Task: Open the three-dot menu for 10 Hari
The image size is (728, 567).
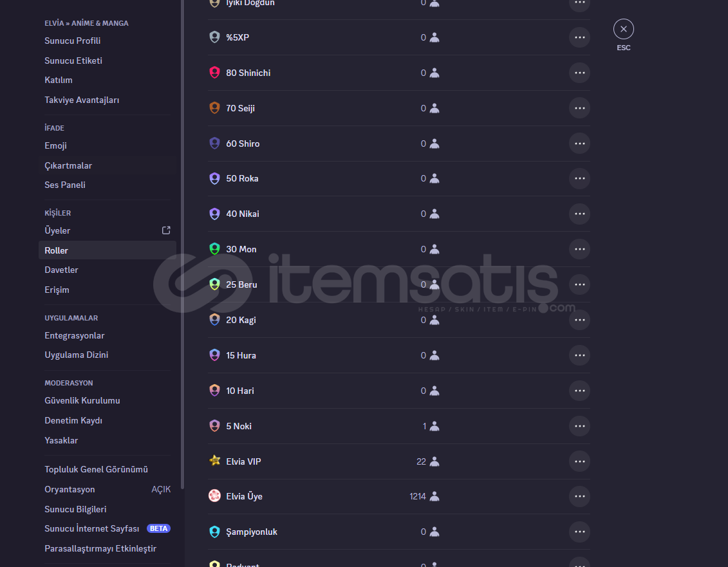Action: (x=579, y=391)
